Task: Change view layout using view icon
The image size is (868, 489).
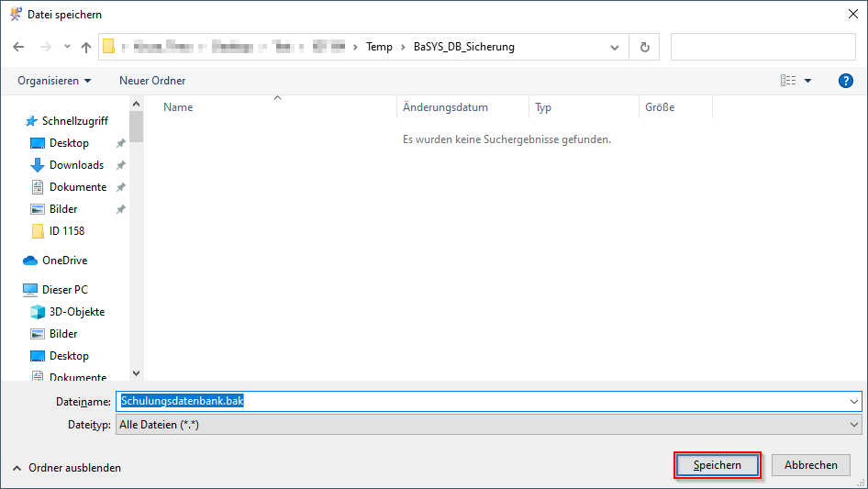Action: (788, 81)
